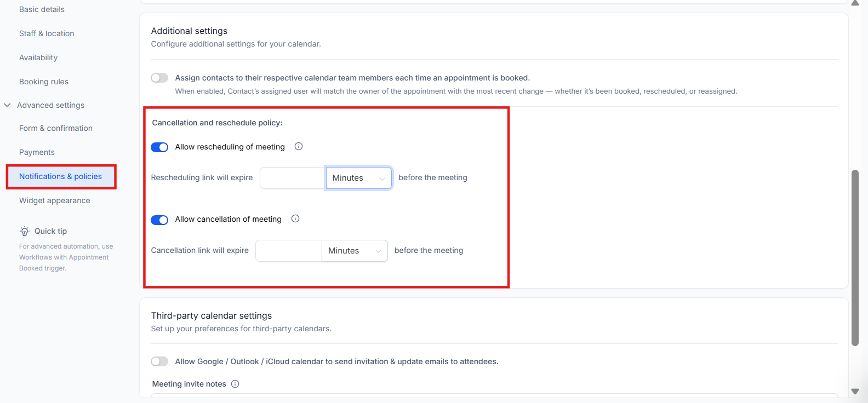The height and width of the screenshot is (403, 868).
Task: Click the rescheduling link expiry number field
Action: [292, 178]
